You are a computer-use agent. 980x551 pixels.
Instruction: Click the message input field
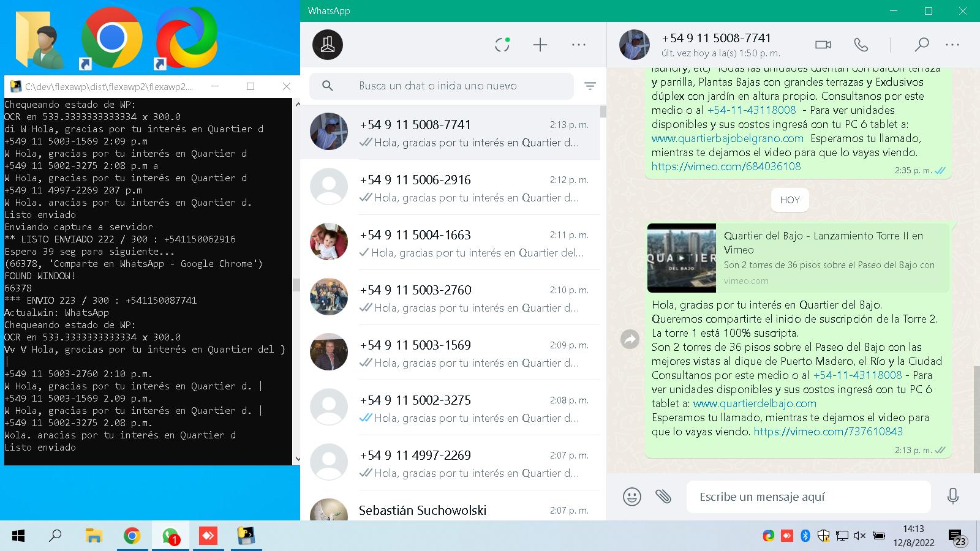pos(809,497)
